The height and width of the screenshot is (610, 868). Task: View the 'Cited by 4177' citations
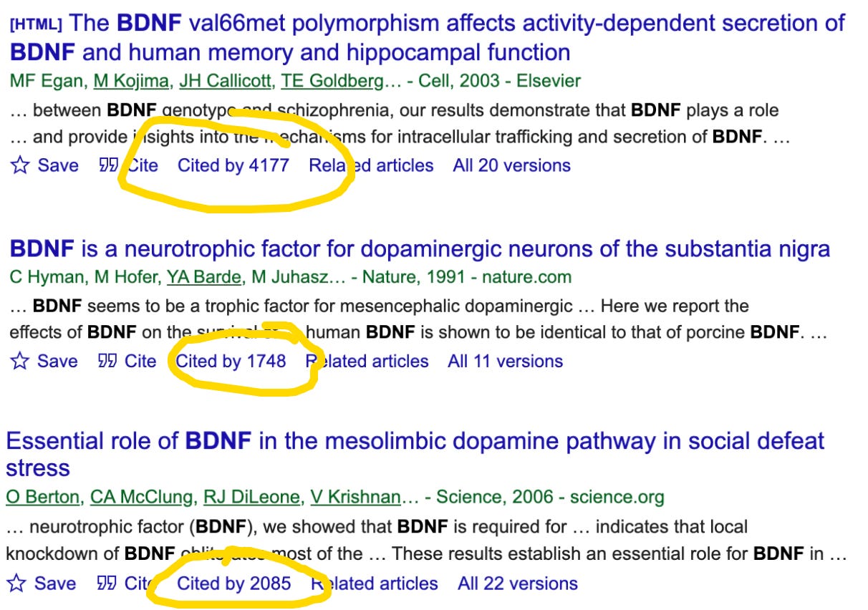(233, 165)
